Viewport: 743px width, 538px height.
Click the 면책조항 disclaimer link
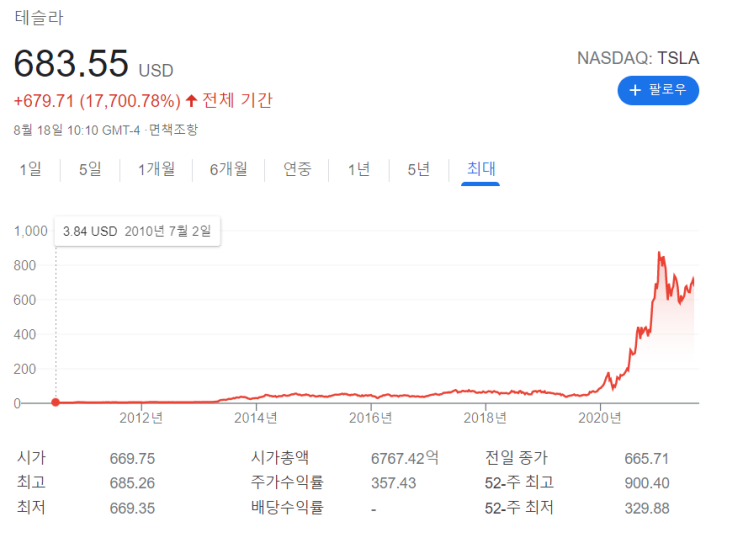pos(173,129)
